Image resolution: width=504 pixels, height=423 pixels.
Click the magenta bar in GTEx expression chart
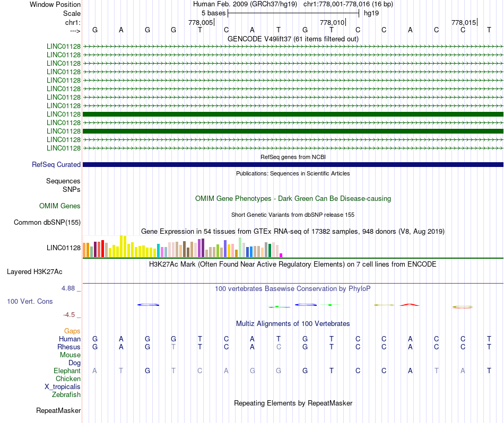[281, 255]
